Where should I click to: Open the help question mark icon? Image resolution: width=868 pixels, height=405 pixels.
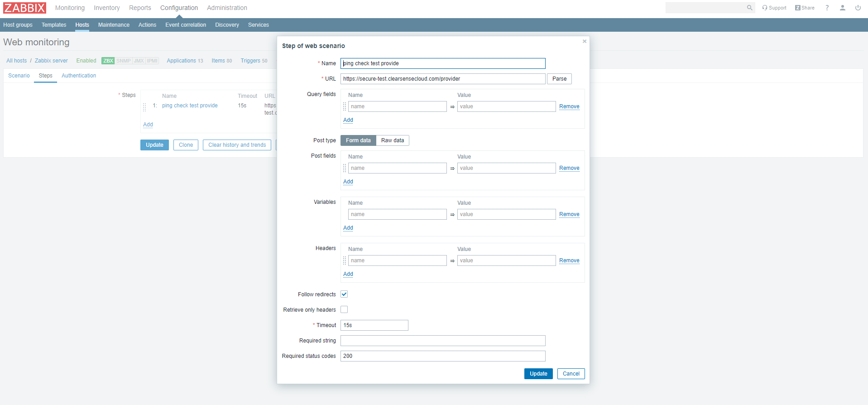pyautogui.click(x=827, y=8)
